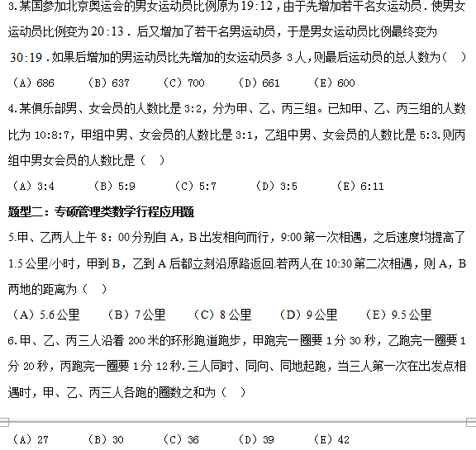This screenshot has height=450, width=476.
Task: Choose option (E) 6:11 in question 4
Action: coord(360,186)
